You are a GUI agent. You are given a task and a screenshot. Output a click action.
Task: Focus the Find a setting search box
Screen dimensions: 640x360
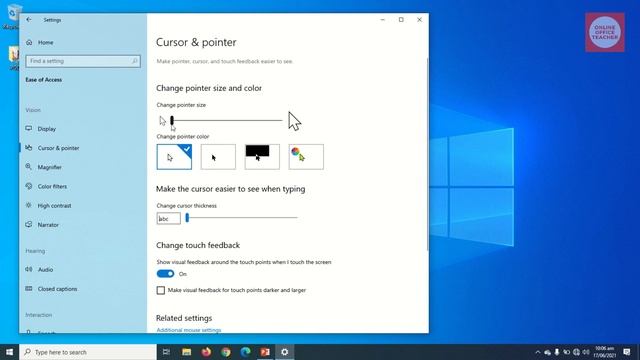83,61
